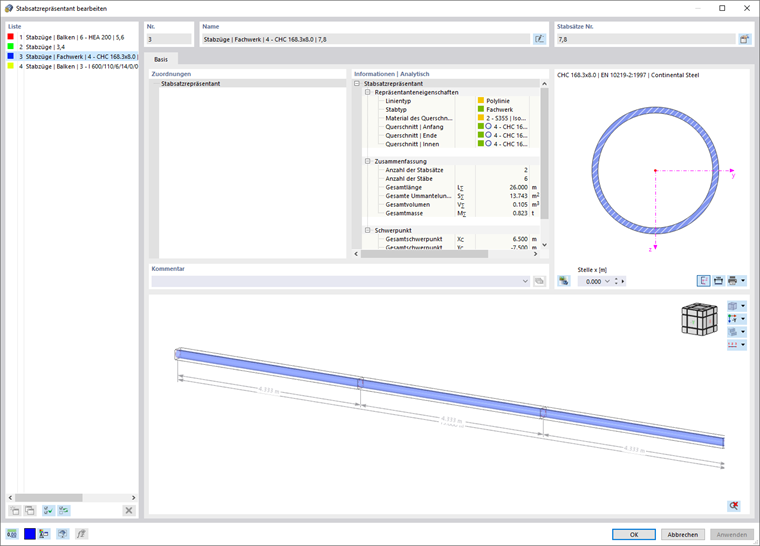This screenshot has width=760, height=546.
Task: Click the color assignment settings icon
Action: (x=44, y=534)
